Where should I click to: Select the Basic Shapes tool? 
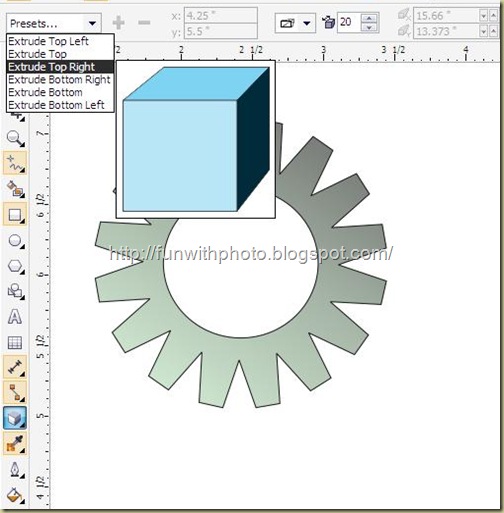(x=15, y=291)
